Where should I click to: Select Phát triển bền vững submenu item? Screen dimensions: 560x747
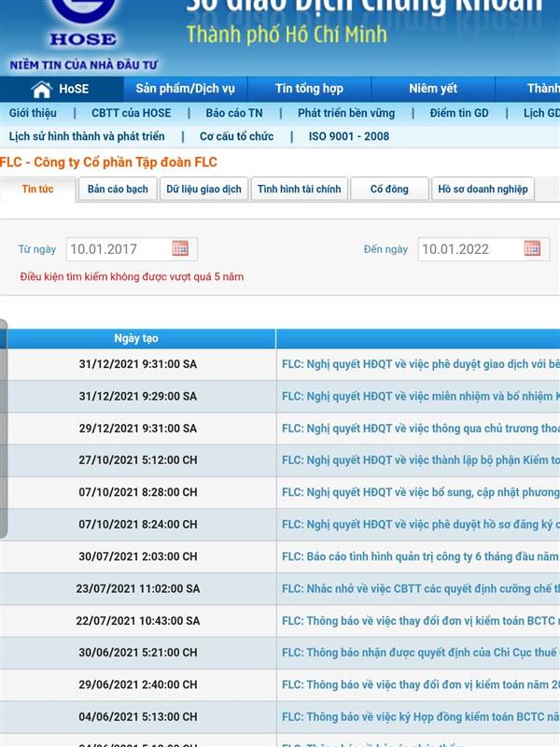coord(346,113)
